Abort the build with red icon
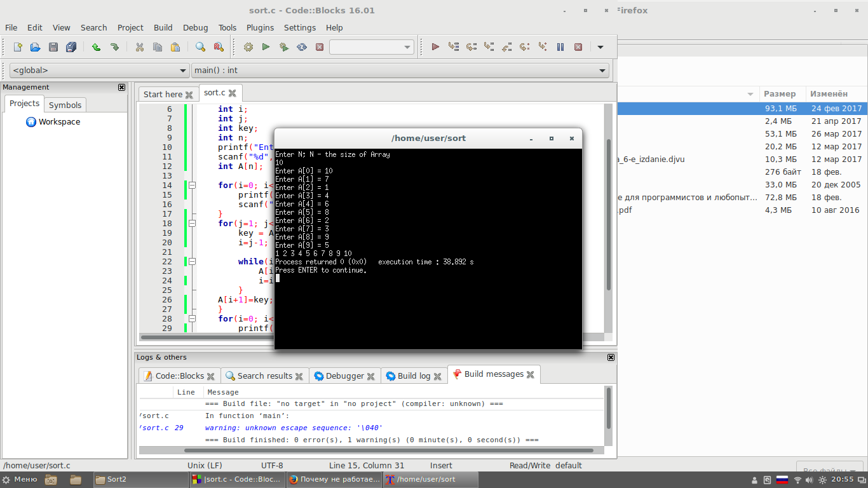868x488 pixels. pyautogui.click(x=320, y=47)
